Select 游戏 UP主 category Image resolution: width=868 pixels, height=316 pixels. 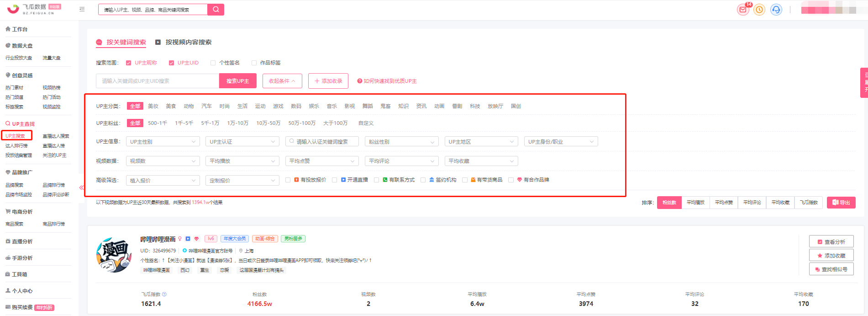pyautogui.click(x=278, y=106)
